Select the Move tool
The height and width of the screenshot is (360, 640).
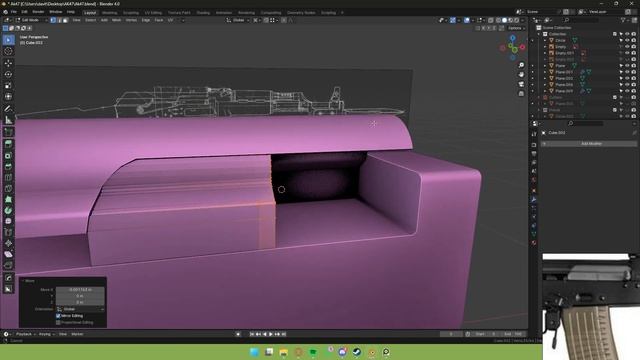(8, 63)
